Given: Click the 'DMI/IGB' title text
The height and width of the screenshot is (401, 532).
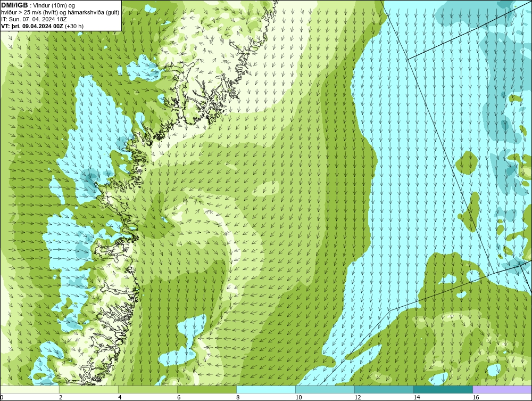Looking at the screenshot, I should click(x=14, y=5).
